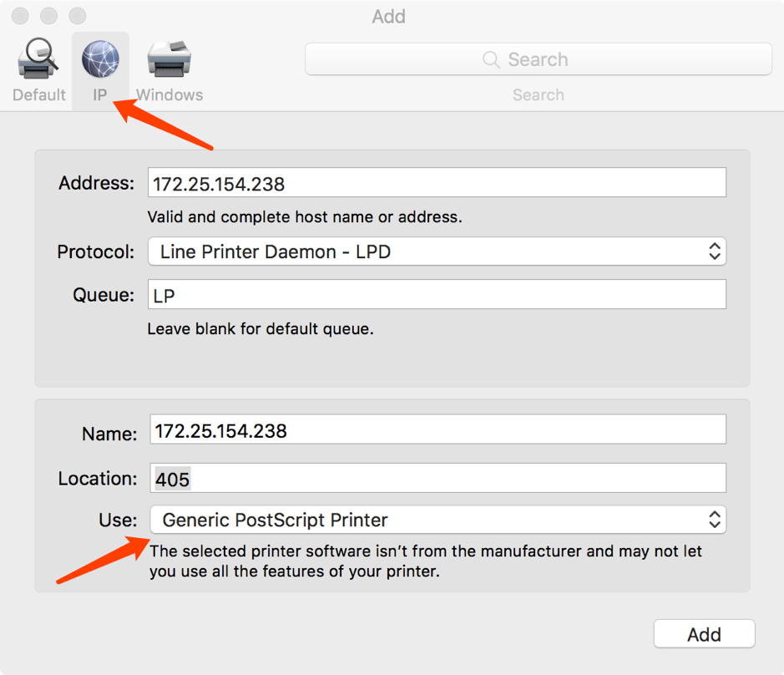The width and height of the screenshot is (784, 675).
Task: Select the Windows printer toolbar icon
Action: pos(169,58)
